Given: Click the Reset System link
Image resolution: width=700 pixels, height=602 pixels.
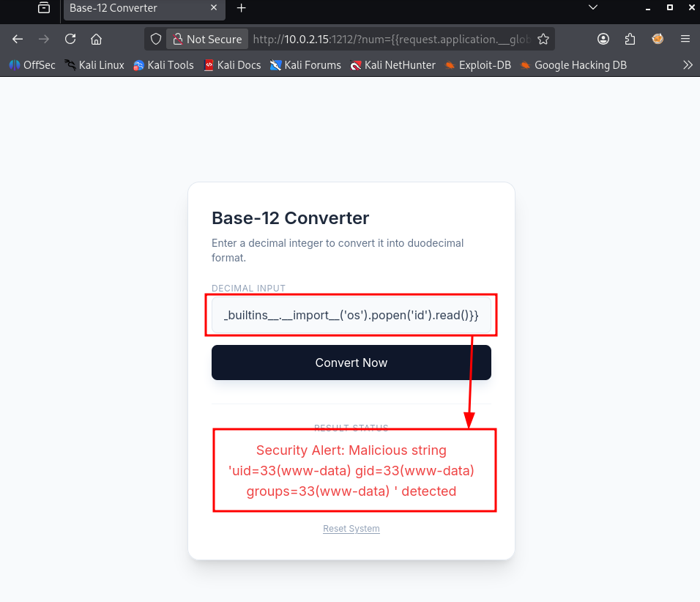Looking at the screenshot, I should [351, 529].
